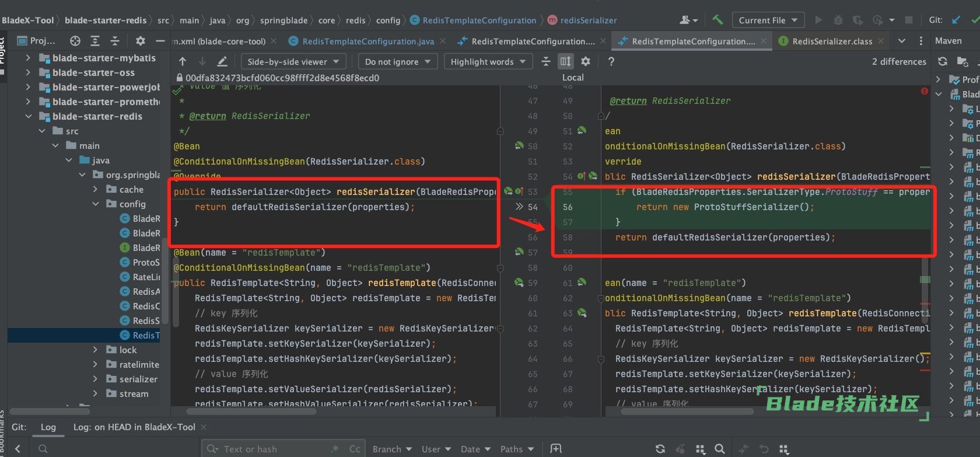The image size is (980, 457).
Task: Click Maven reload projects icon
Action: coord(943,61)
